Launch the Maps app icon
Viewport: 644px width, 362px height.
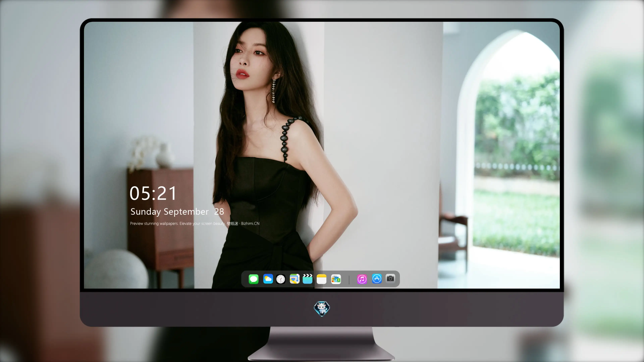pos(294,279)
